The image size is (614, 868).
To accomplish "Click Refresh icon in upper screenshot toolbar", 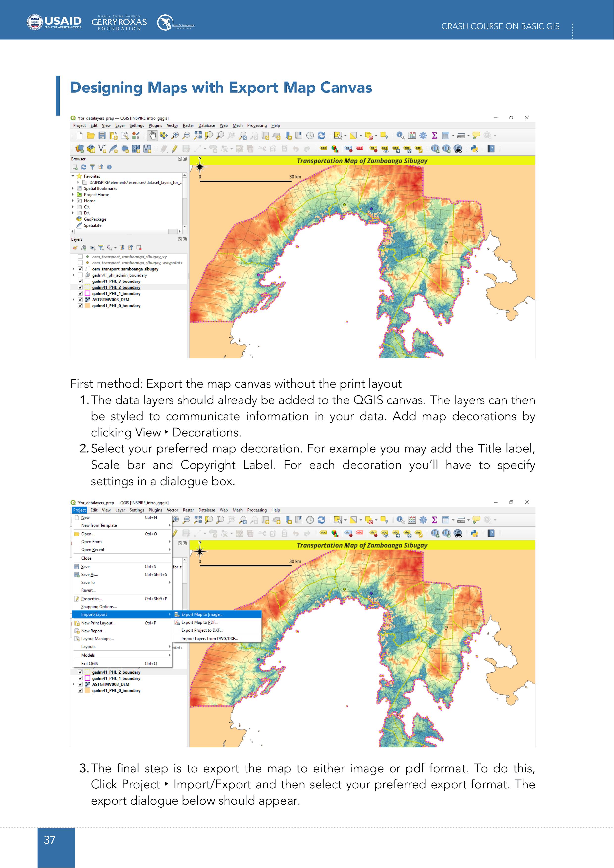I will [x=321, y=135].
